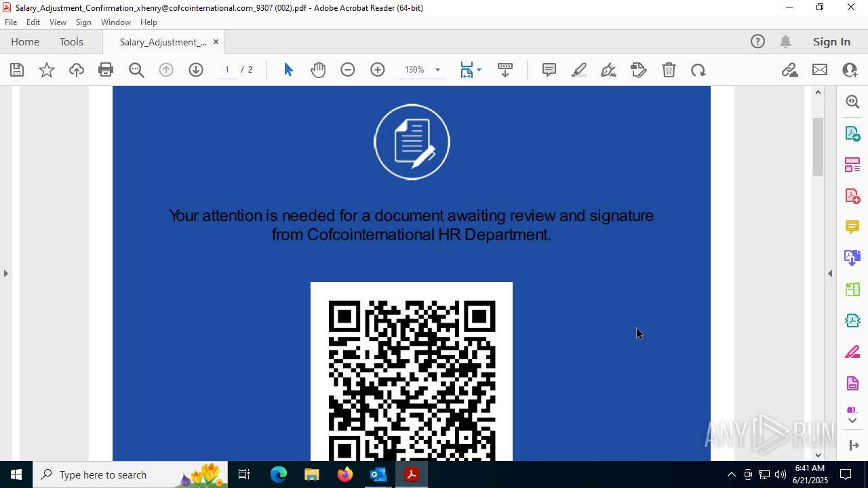Choose the arrow selection tool
The image size is (868, 488).
click(288, 70)
